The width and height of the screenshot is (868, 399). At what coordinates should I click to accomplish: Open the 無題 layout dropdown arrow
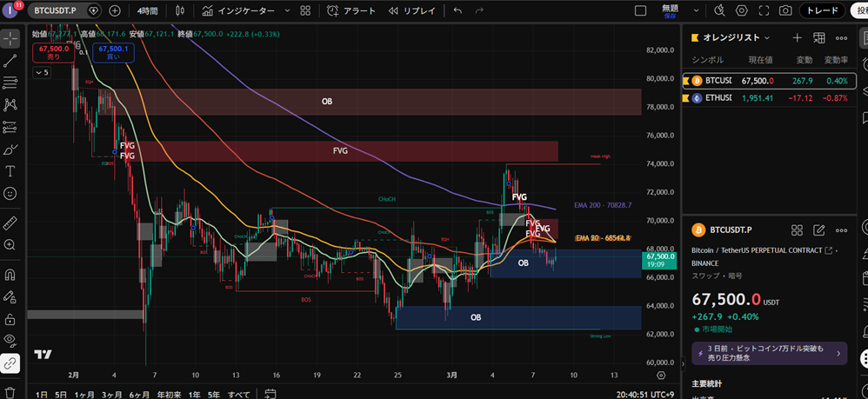pos(696,11)
